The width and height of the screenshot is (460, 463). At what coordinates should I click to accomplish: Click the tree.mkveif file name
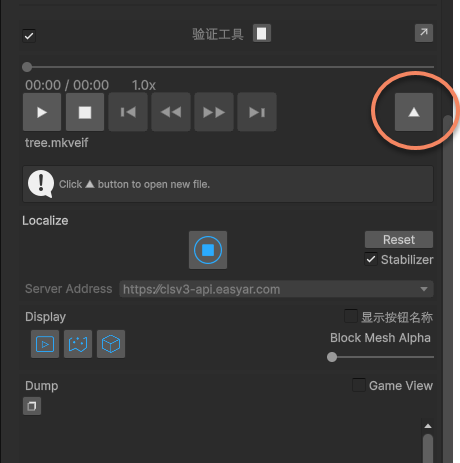(x=57, y=143)
